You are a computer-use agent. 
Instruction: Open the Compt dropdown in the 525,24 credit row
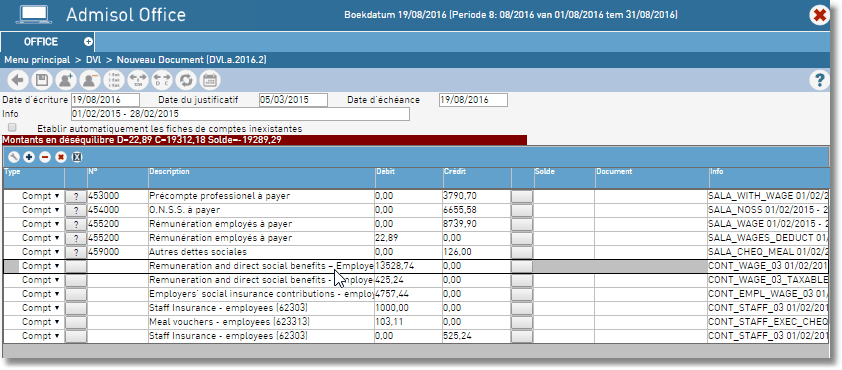[40, 336]
